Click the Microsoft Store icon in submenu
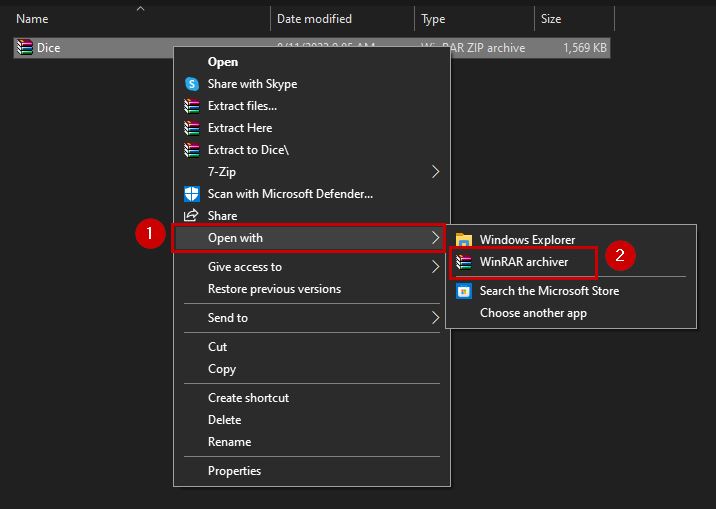The width and height of the screenshot is (716, 509). pos(464,291)
